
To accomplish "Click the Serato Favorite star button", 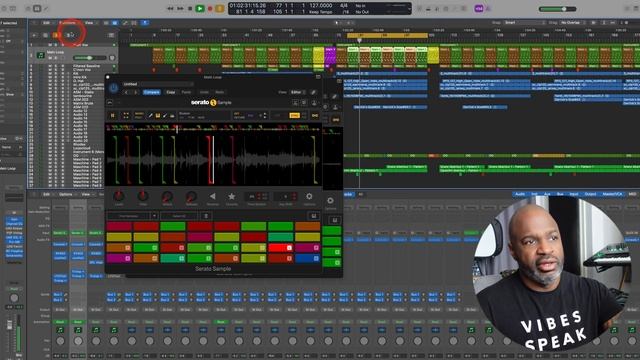I will click(231, 196).
